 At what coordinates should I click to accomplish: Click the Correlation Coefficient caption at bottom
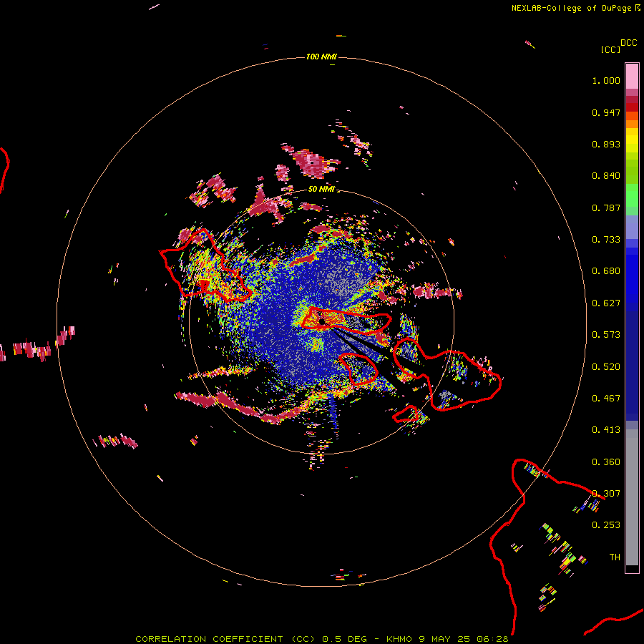pyautogui.click(x=321, y=639)
